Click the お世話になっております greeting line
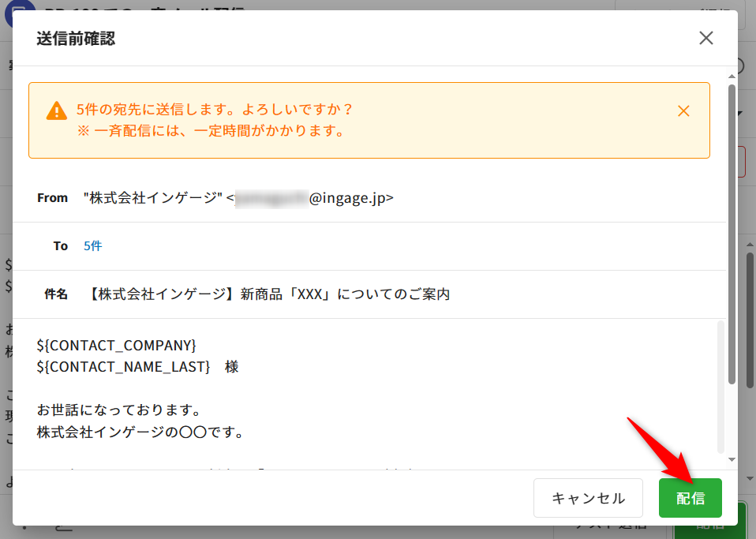Image resolution: width=756 pixels, height=539 pixels. [x=117, y=410]
